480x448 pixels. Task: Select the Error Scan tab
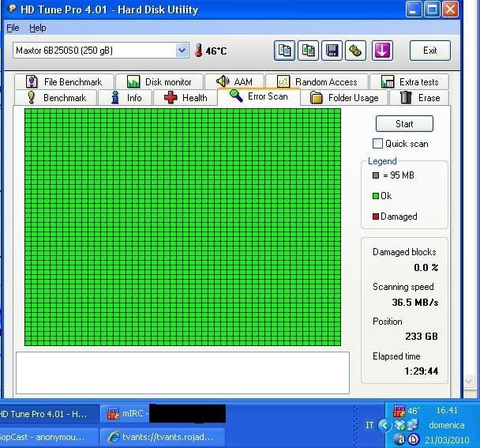[x=259, y=96]
